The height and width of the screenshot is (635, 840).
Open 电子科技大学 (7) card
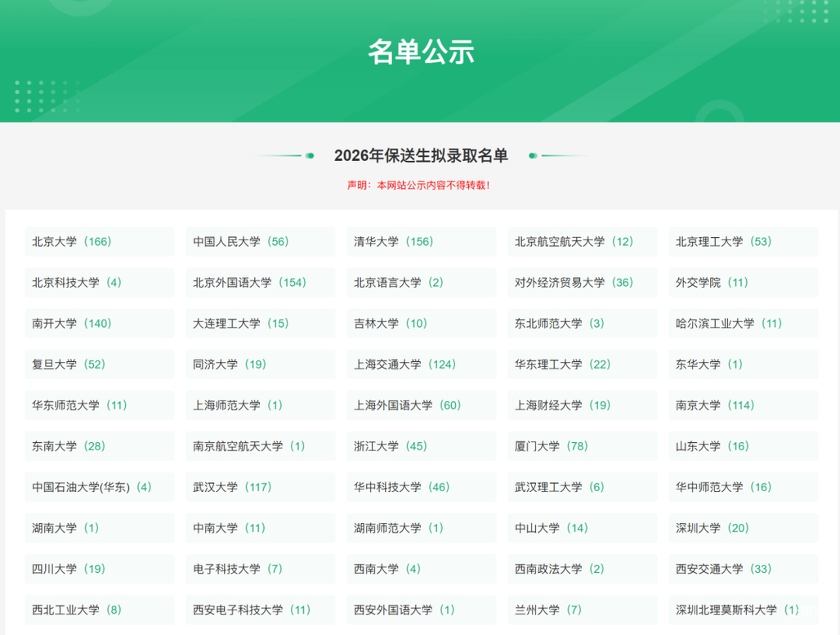pyautogui.click(x=261, y=569)
